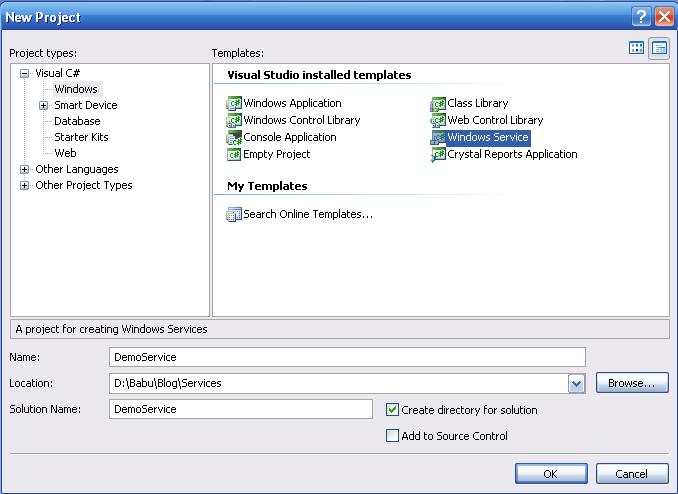678x494 pixels.
Task: Select the Database project type
Action: 77,121
